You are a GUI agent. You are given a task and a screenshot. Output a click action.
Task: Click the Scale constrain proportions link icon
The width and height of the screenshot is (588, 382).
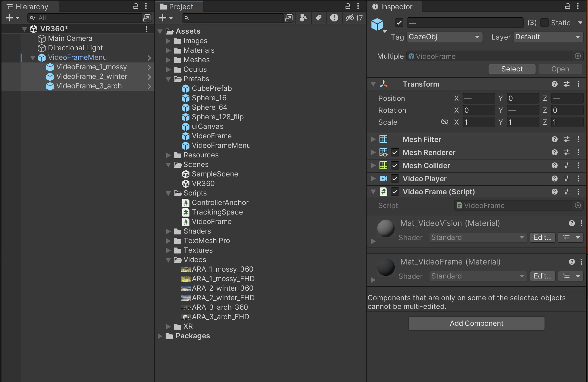point(444,122)
